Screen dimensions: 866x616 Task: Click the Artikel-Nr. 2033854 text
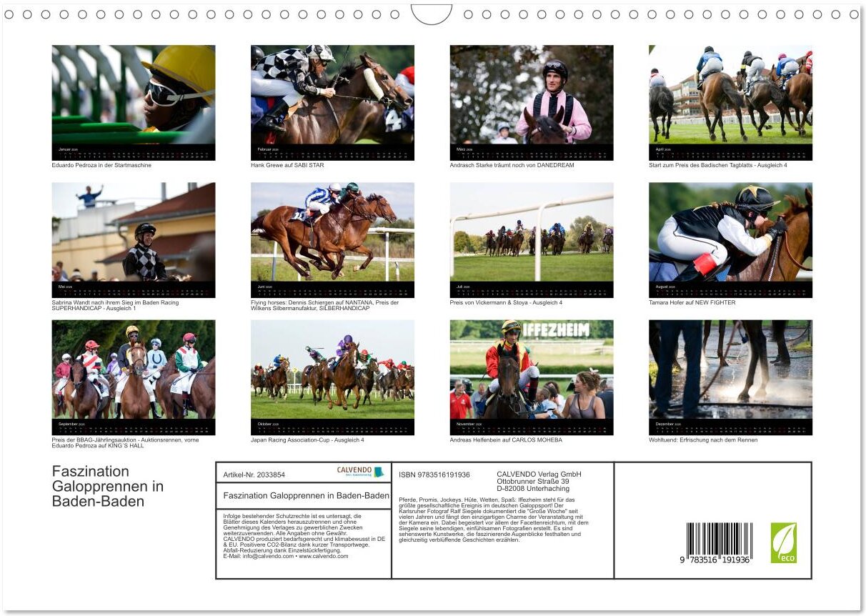[254, 475]
